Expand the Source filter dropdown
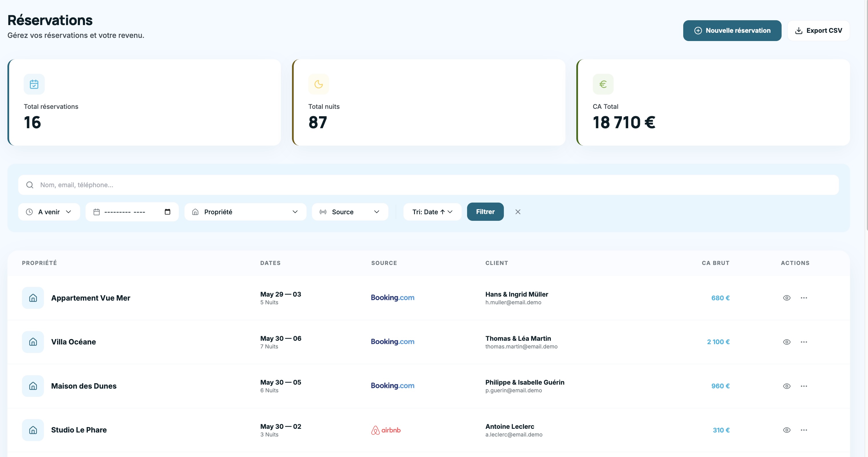The width and height of the screenshot is (868, 457). click(x=350, y=212)
